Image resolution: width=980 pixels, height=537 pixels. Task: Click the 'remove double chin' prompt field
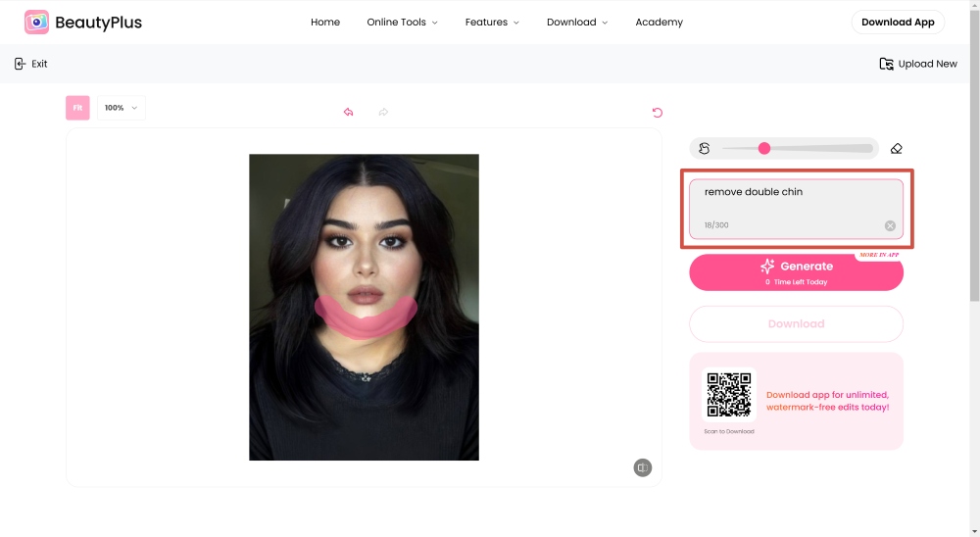[796, 209]
